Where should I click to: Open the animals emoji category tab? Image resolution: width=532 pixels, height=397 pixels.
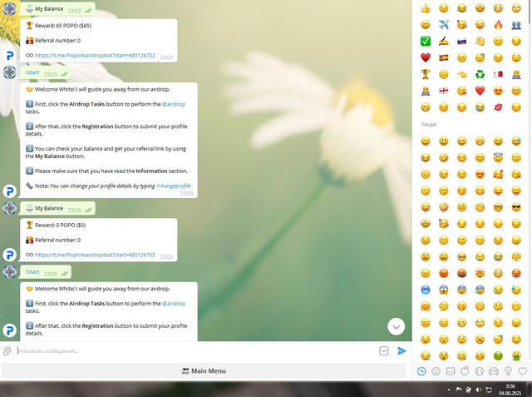coord(451,371)
